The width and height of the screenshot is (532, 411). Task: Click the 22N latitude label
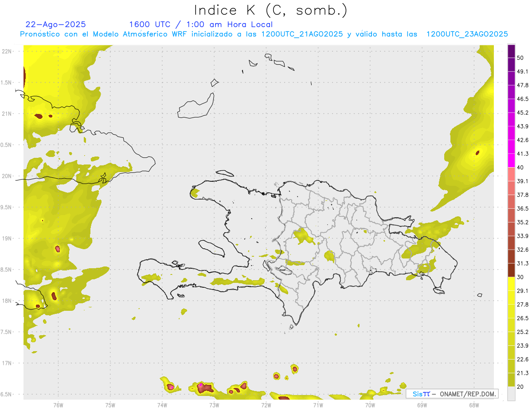[x=7, y=51]
